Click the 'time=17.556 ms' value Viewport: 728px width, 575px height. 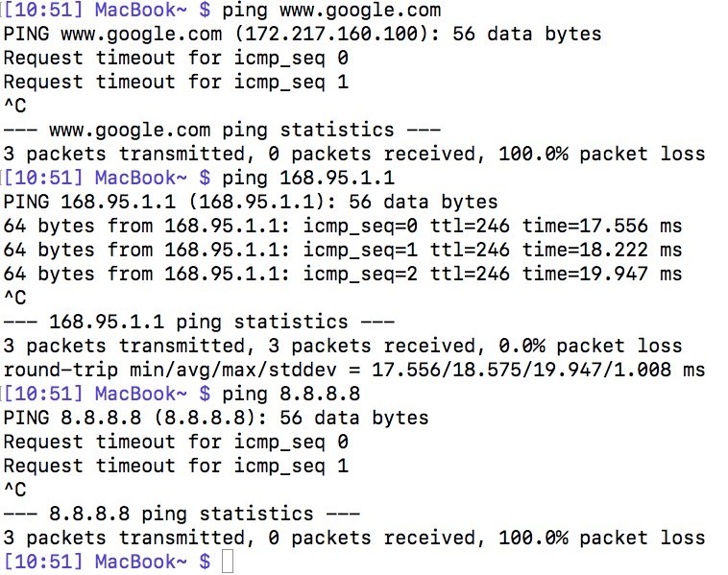click(x=602, y=227)
